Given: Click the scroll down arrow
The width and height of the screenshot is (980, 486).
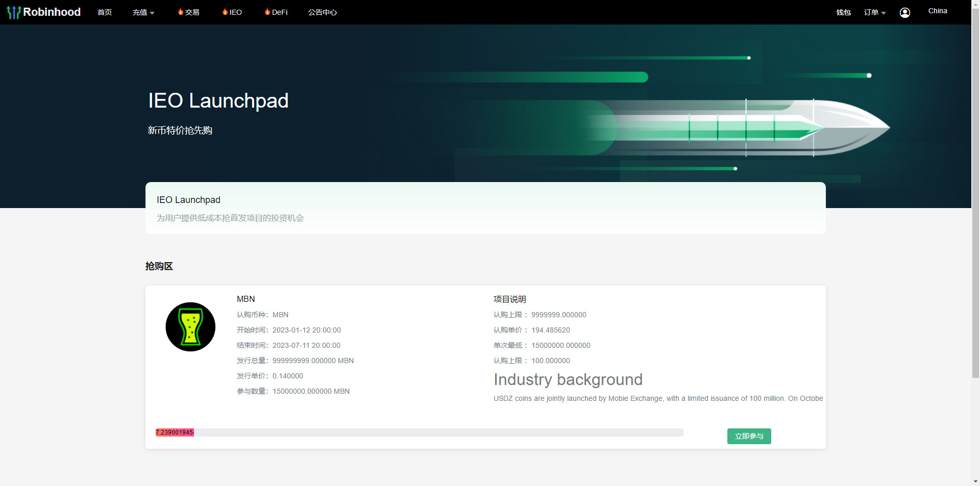Looking at the screenshot, I should click(975, 481).
